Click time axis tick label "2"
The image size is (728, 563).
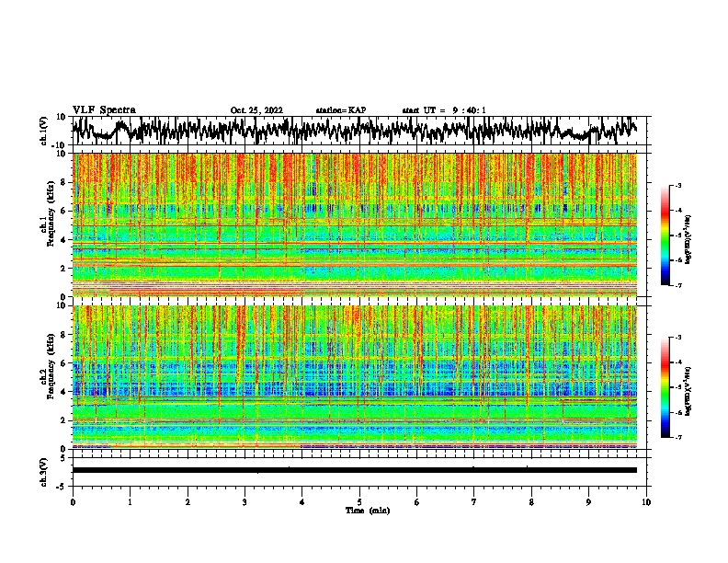(x=188, y=502)
